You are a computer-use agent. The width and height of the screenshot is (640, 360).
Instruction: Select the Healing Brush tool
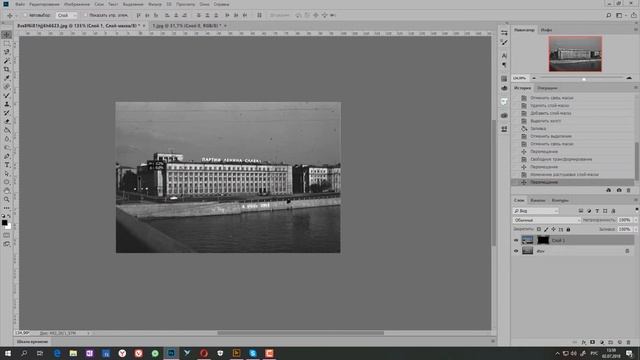(x=7, y=87)
